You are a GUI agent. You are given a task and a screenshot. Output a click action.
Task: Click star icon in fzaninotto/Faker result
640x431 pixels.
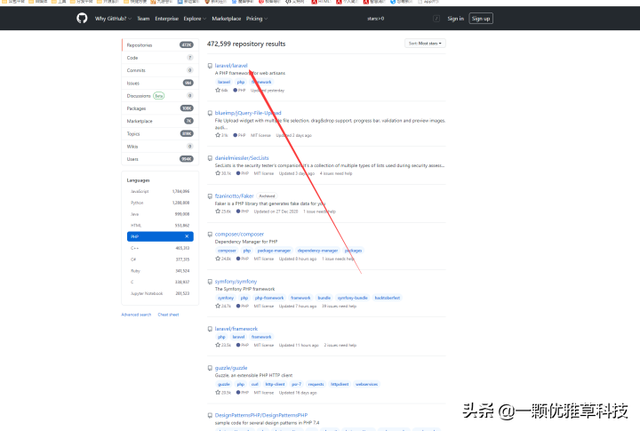(x=218, y=211)
